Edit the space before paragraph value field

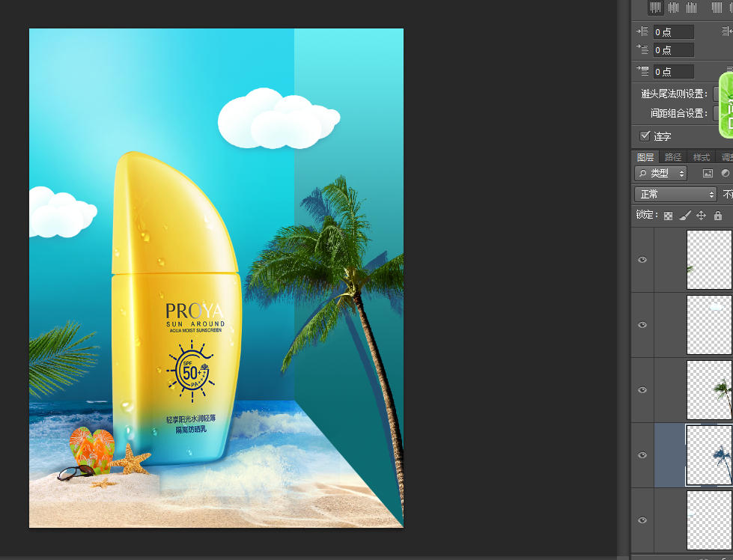tap(674, 72)
